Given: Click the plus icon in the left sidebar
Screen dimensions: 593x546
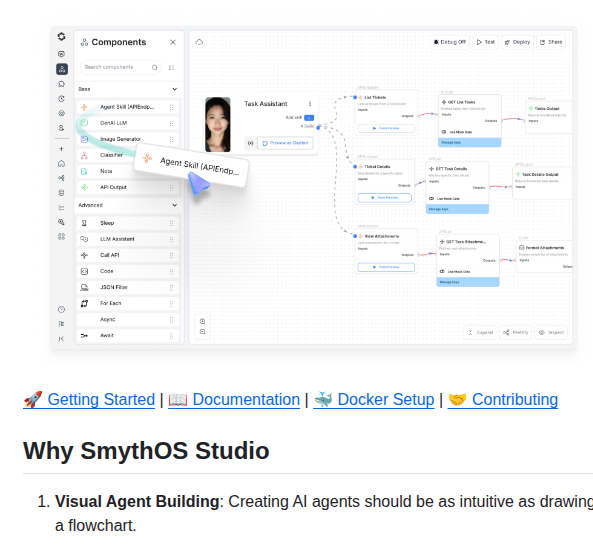Looking at the screenshot, I should [x=61, y=149].
